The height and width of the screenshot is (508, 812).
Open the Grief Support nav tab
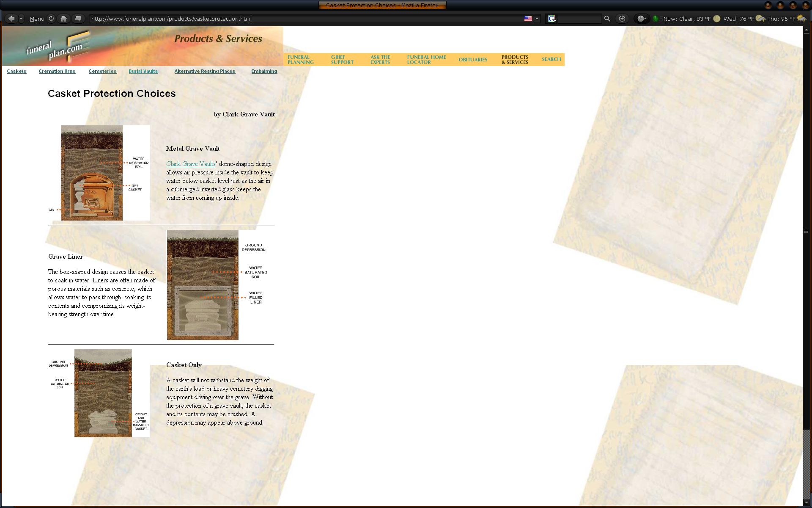[342, 60]
